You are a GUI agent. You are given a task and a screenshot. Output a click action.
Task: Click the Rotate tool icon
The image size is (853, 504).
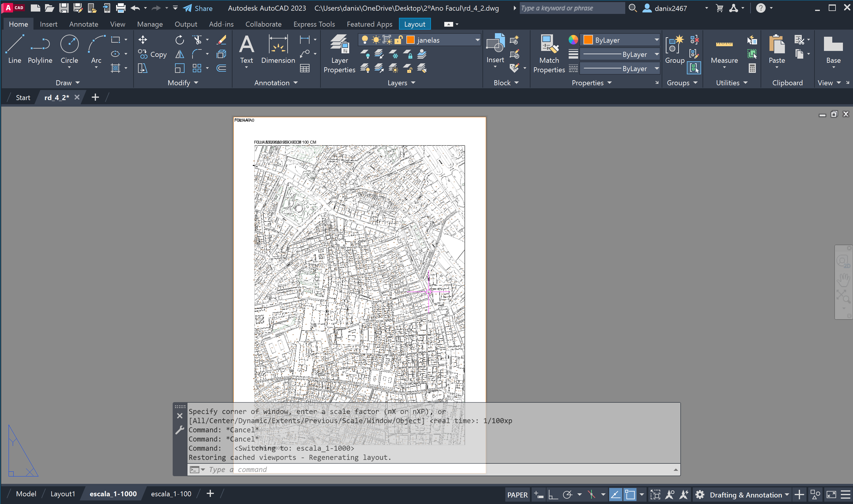pos(180,40)
